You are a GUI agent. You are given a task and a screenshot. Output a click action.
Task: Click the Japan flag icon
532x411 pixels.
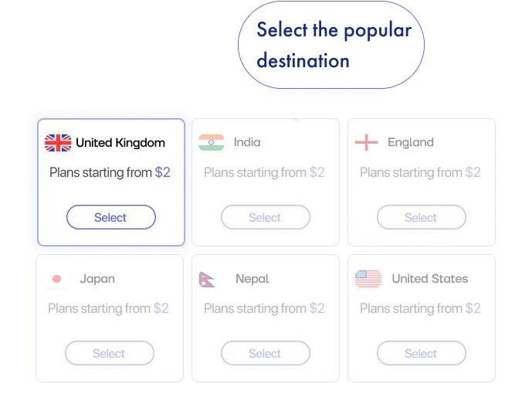(56, 279)
